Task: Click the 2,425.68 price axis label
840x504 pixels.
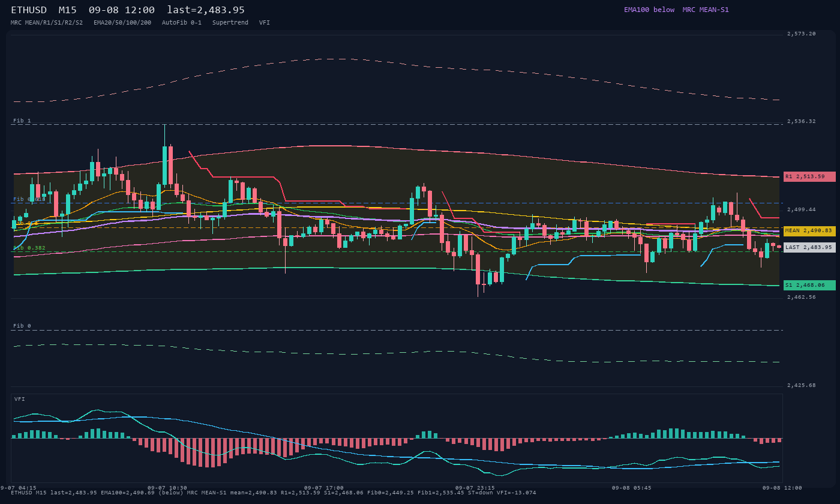Action: coord(802,385)
